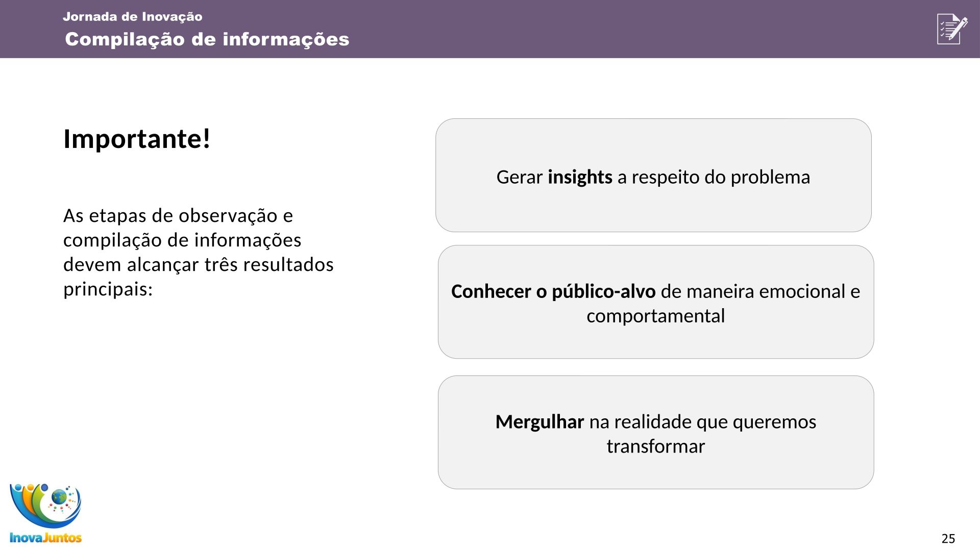Click the globe inside the InovaJuntos logo
The width and height of the screenshot is (980, 551).
point(59,496)
